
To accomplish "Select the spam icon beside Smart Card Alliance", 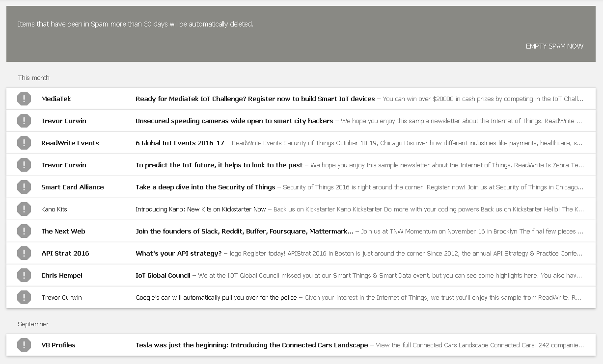I will coord(24,187).
